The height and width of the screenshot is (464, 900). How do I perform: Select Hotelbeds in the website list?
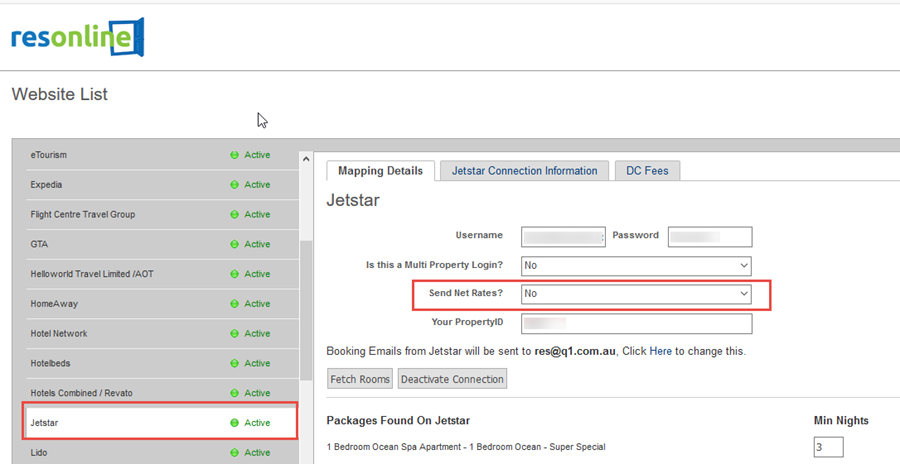click(x=162, y=364)
